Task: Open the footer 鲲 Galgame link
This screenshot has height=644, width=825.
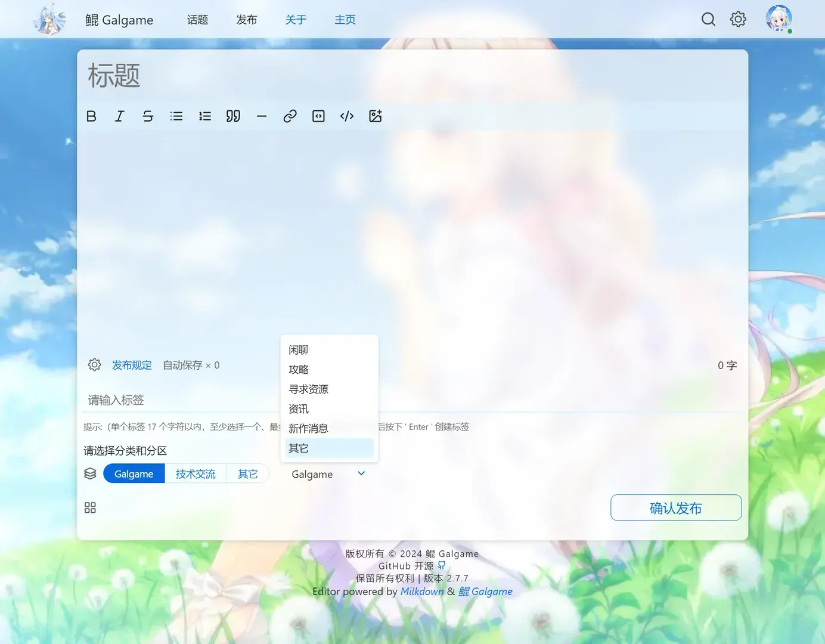Action: pyautogui.click(x=485, y=592)
